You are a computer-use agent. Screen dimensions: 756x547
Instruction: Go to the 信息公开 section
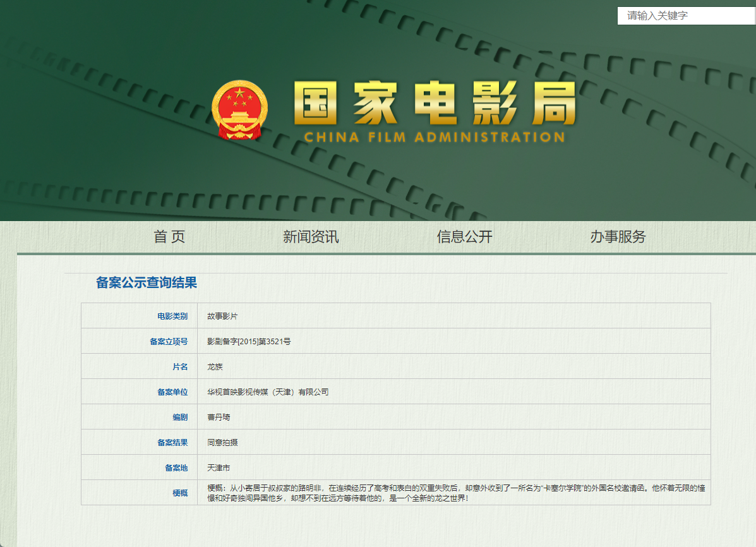point(464,236)
